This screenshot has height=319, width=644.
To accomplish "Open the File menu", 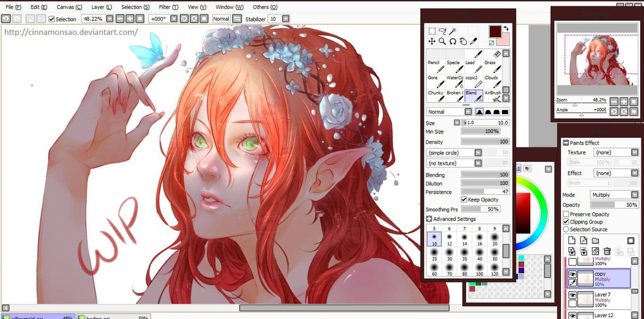I will click(x=13, y=7).
